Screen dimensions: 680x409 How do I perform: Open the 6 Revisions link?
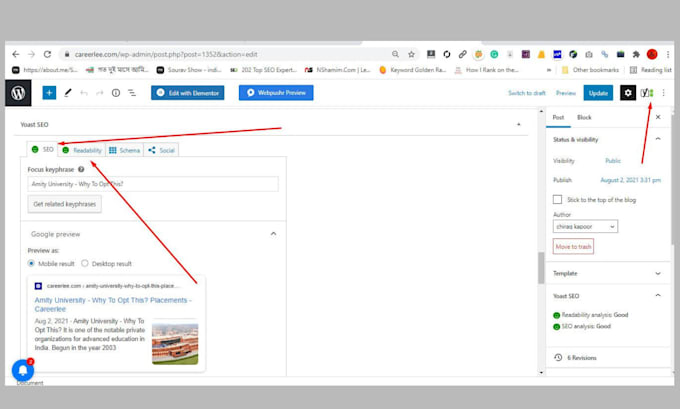(x=582, y=357)
